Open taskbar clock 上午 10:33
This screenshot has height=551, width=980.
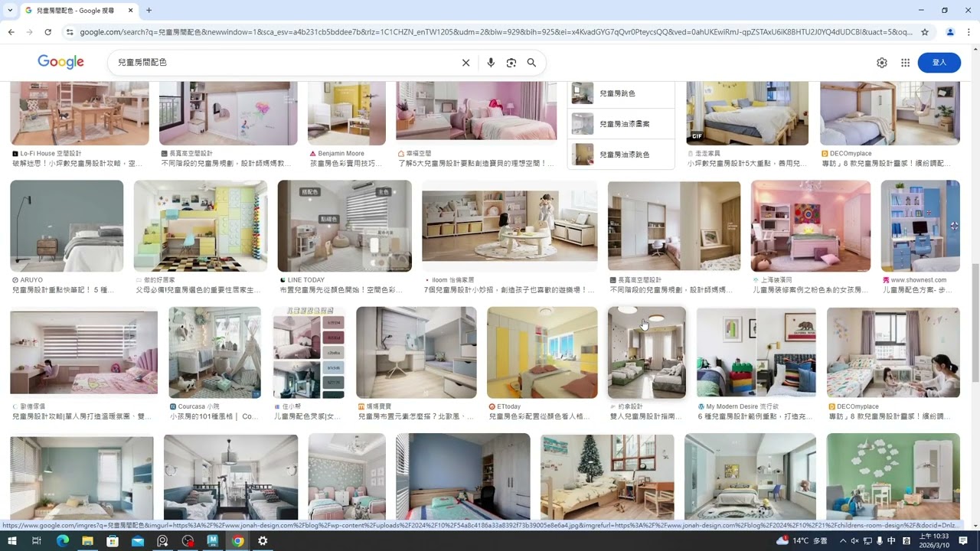click(934, 541)
